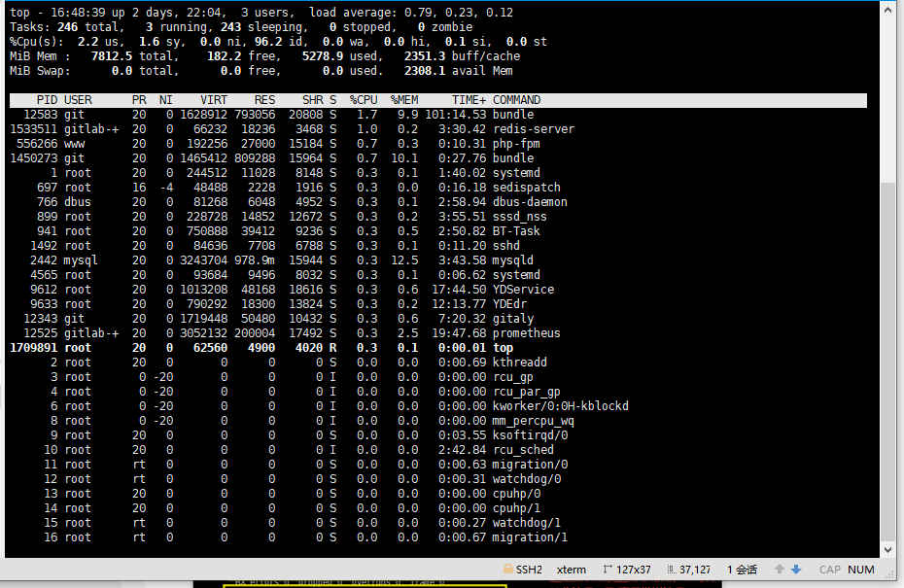Click the sshd command

505,246
